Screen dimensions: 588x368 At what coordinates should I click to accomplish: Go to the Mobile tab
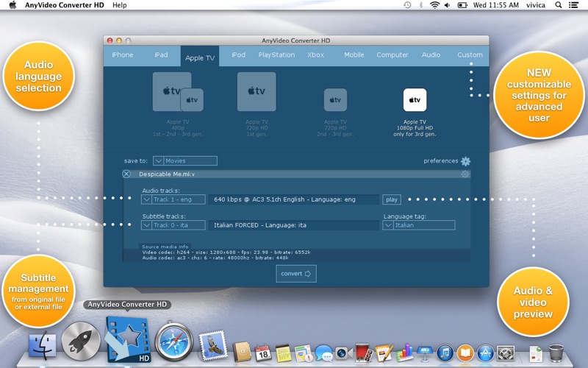[354, 54]
